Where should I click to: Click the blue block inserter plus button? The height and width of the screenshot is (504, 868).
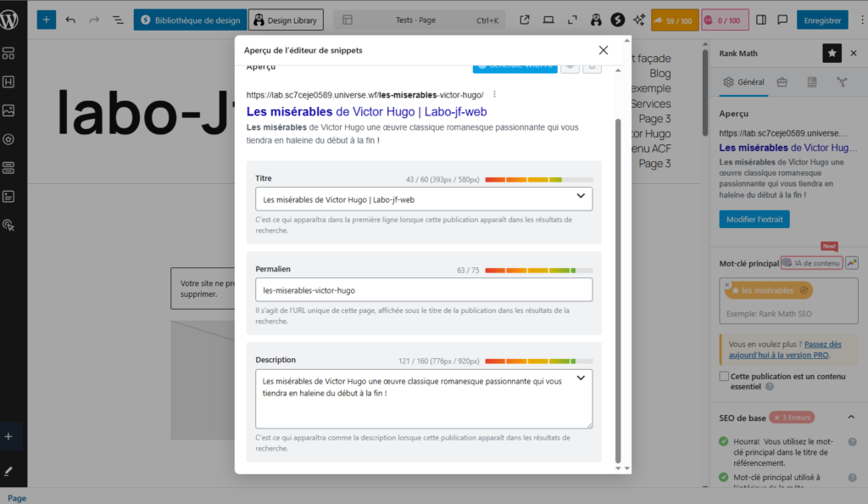coord(47,20)
